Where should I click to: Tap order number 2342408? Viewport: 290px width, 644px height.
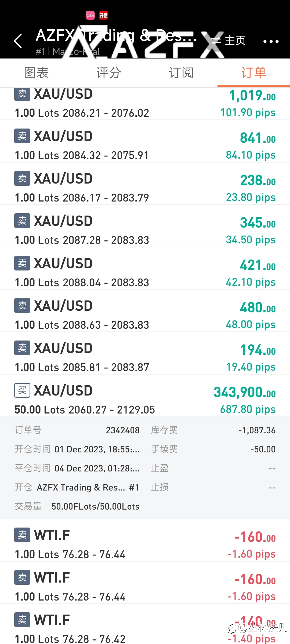tap(123, 430)
